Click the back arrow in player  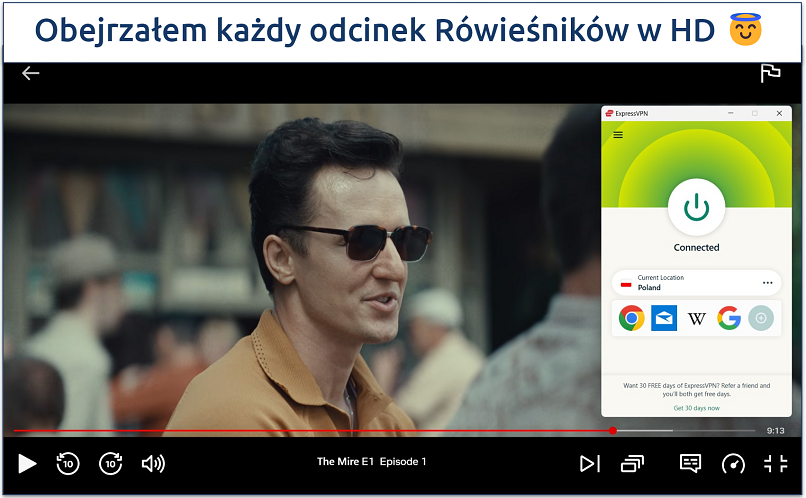pos(30,73)
